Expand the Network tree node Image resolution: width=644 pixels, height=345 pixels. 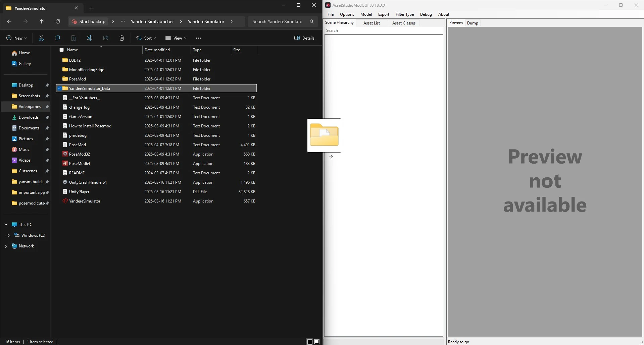pos(6,246)
